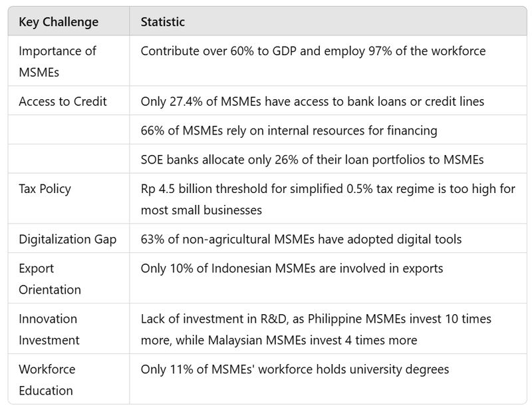The image size is (532, 408).
Task: Click the 66% internal resources statistic
Action: (289, 130)
